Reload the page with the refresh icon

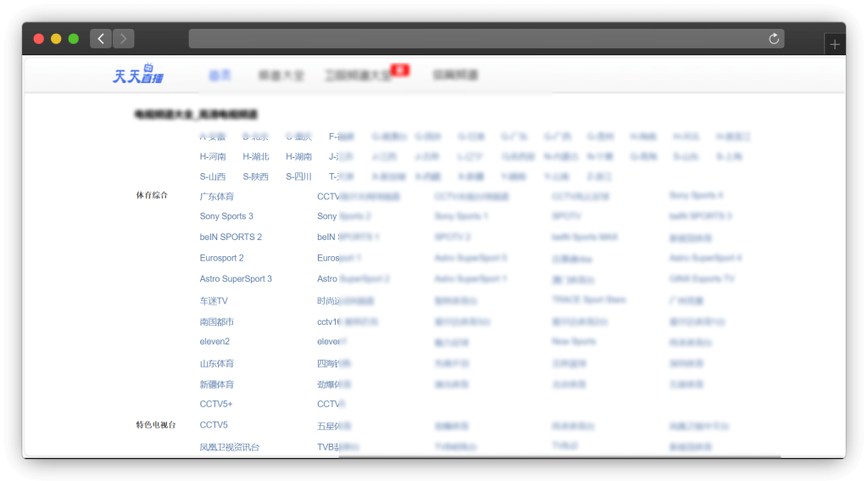(774, 39)
